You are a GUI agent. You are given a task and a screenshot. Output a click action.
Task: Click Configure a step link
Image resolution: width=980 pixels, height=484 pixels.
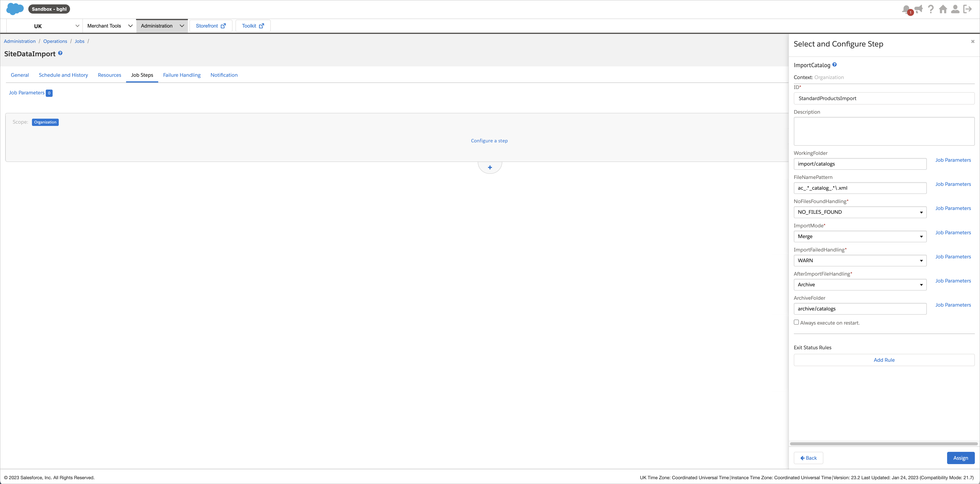489,141
